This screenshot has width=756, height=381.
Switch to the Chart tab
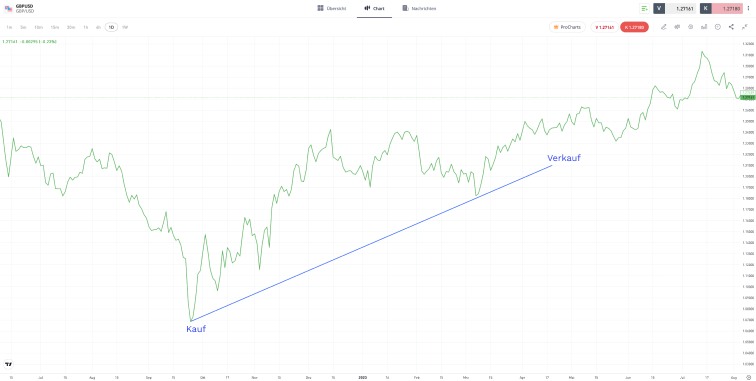(374, 8)
